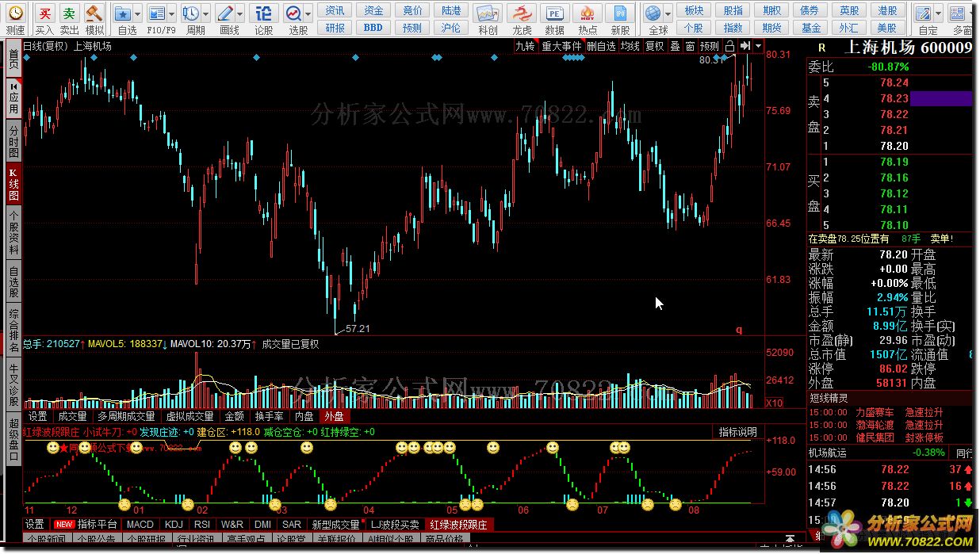Screen dimensions: 980x554
Task: Click the 指标说明 indicator description button
Action: tap(737, 432)
